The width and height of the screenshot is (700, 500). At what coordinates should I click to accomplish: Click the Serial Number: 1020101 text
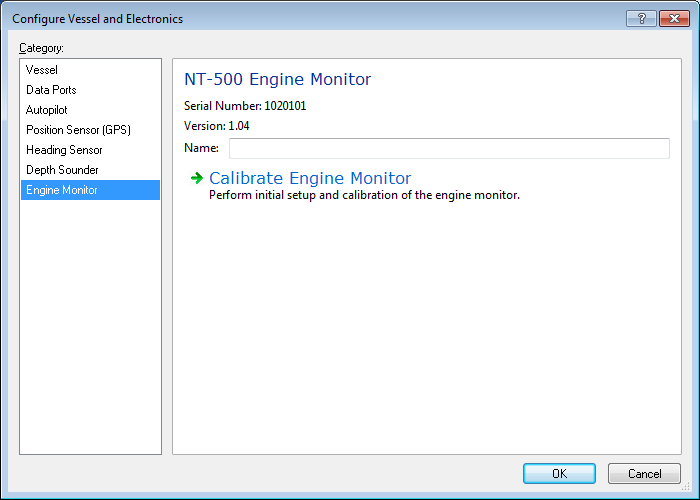(245, 106)
